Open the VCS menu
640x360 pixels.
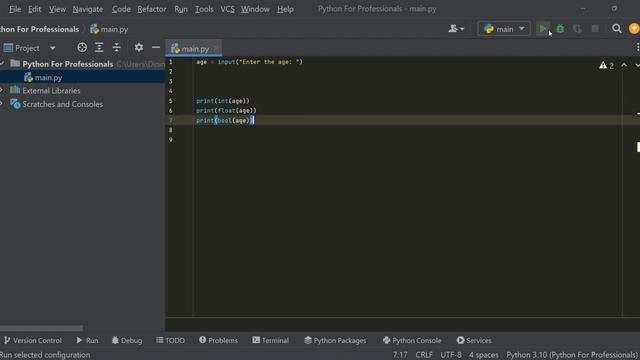227,9
